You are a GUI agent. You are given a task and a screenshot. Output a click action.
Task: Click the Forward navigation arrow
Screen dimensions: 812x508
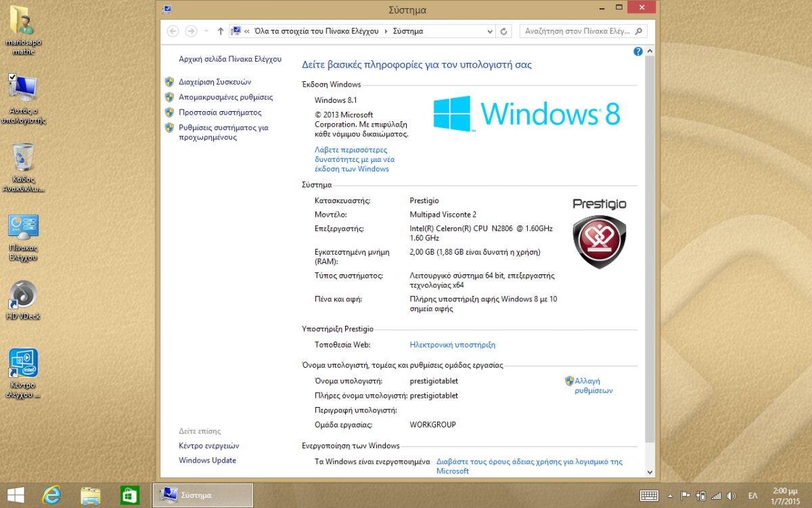[191, 31]
